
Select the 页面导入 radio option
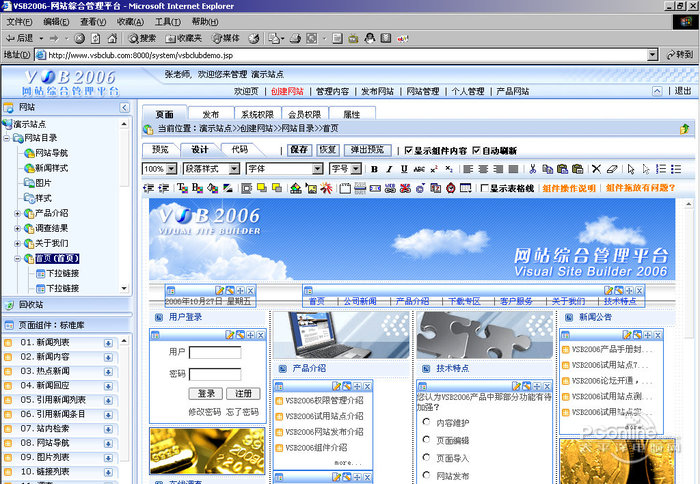[426, 457]
